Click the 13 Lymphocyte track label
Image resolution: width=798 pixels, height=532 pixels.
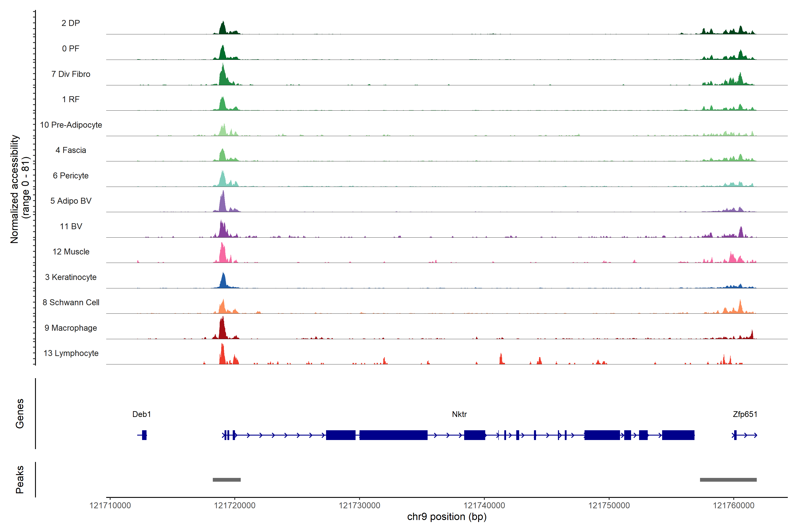71,353
